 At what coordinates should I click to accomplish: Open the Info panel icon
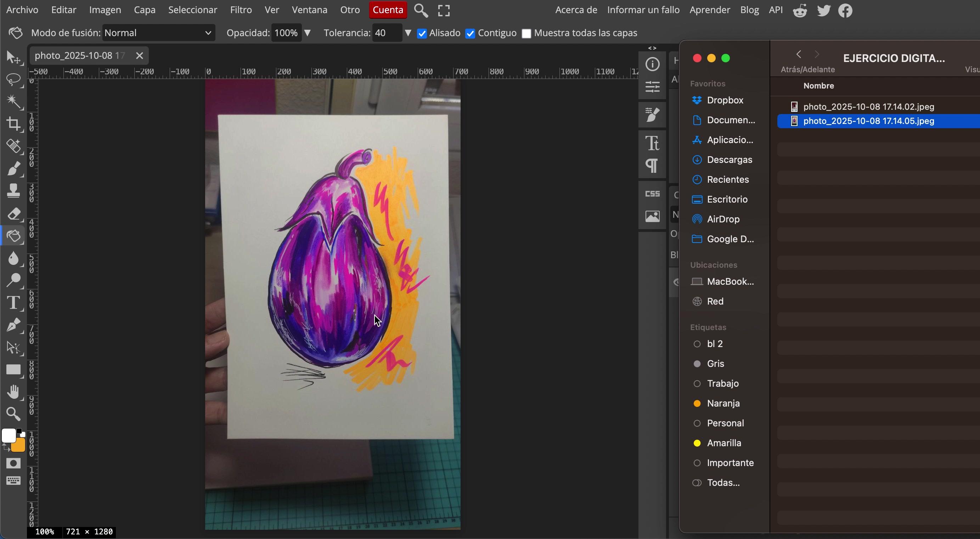[x=652, y=64]
